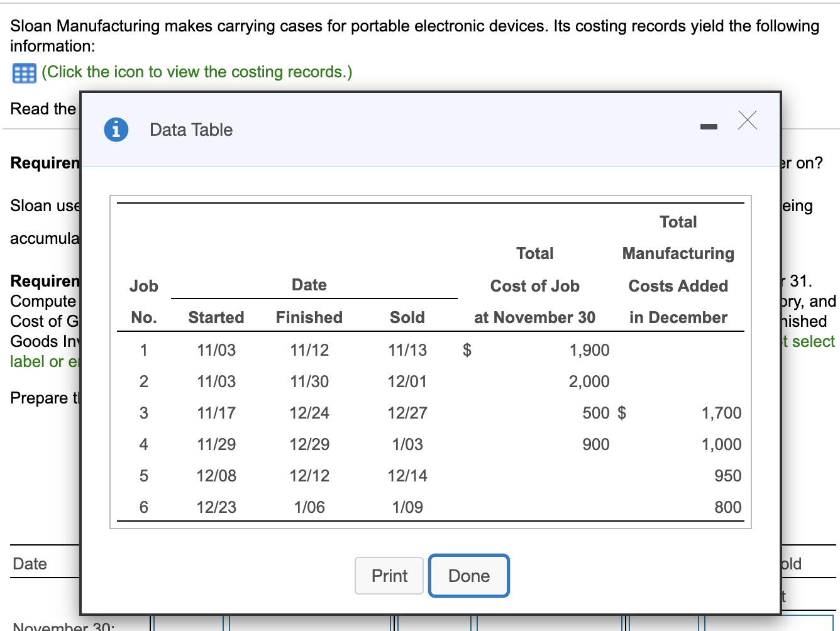Screen dimensions: 840x631
Task: Click the 12/12 finished date of Job 5
Action: [309, 476]
